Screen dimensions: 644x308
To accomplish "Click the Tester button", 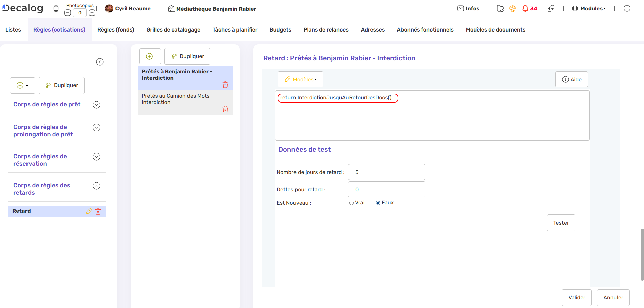I will click(x=561, y=223).
